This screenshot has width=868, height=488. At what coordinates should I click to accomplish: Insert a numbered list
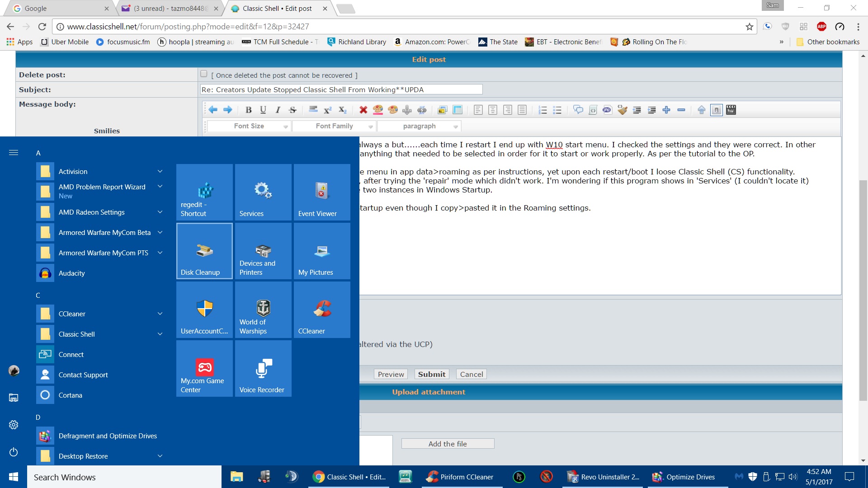tap(542, 110)
